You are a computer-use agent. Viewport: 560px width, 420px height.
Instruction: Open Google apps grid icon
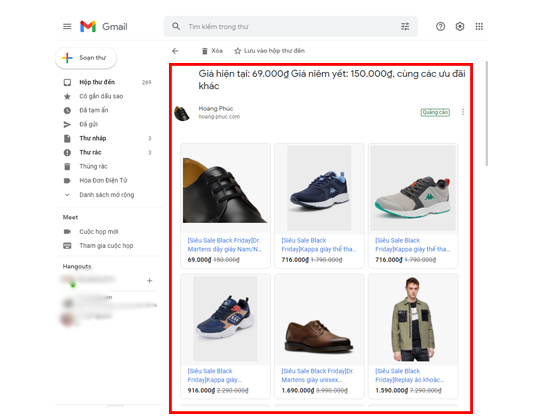pos(479,26)
